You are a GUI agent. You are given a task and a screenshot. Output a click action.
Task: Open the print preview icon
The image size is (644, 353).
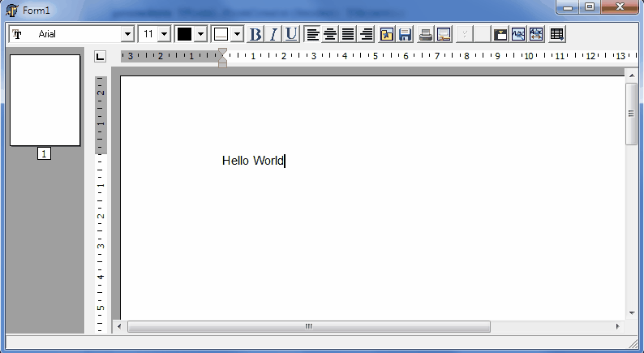click(x=444, y=34)
